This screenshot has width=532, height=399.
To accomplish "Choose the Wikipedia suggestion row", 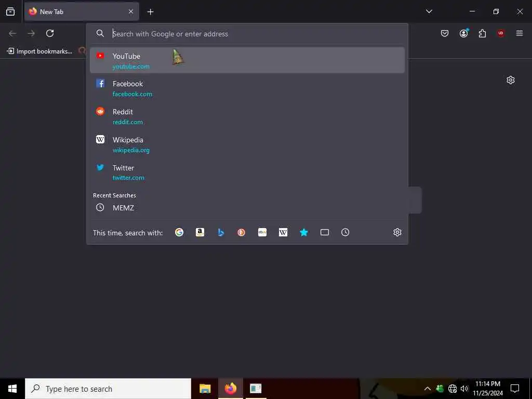I will (x=247, y=144).
